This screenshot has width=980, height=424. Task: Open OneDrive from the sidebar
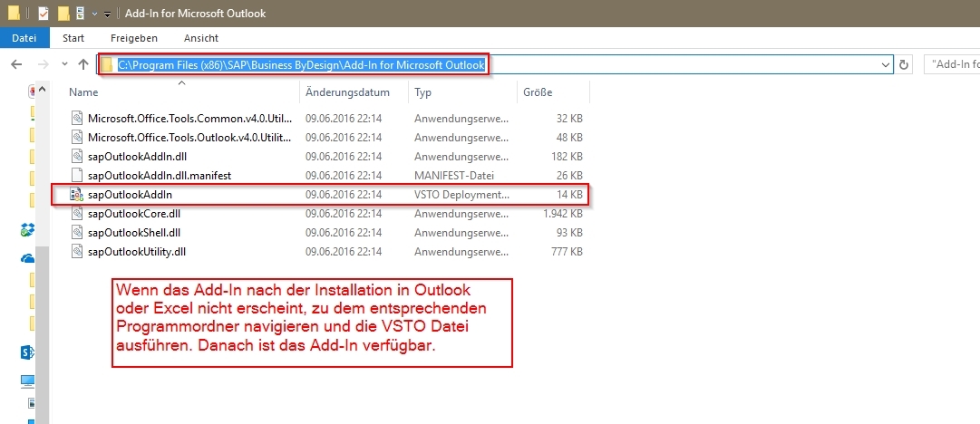[x=27, y=258]
